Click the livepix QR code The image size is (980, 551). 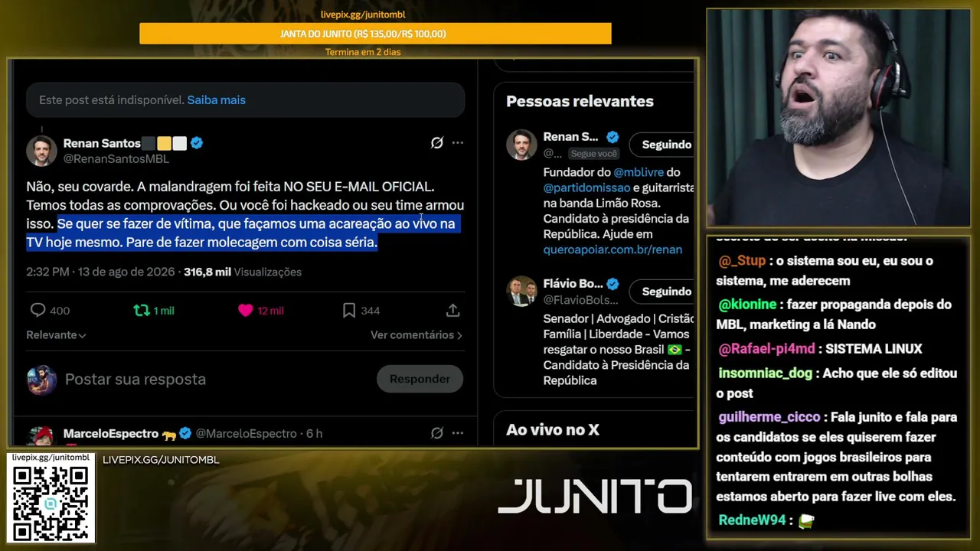coord(51,503)
